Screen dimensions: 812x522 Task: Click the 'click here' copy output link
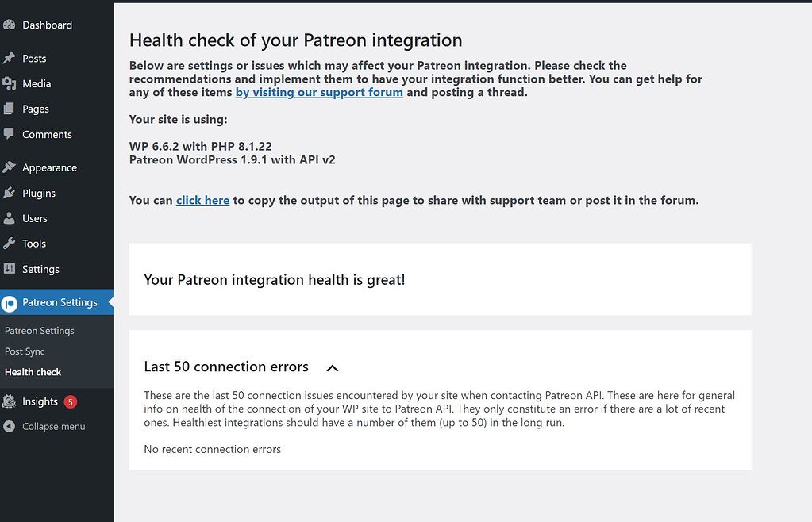tap(202, 200)
